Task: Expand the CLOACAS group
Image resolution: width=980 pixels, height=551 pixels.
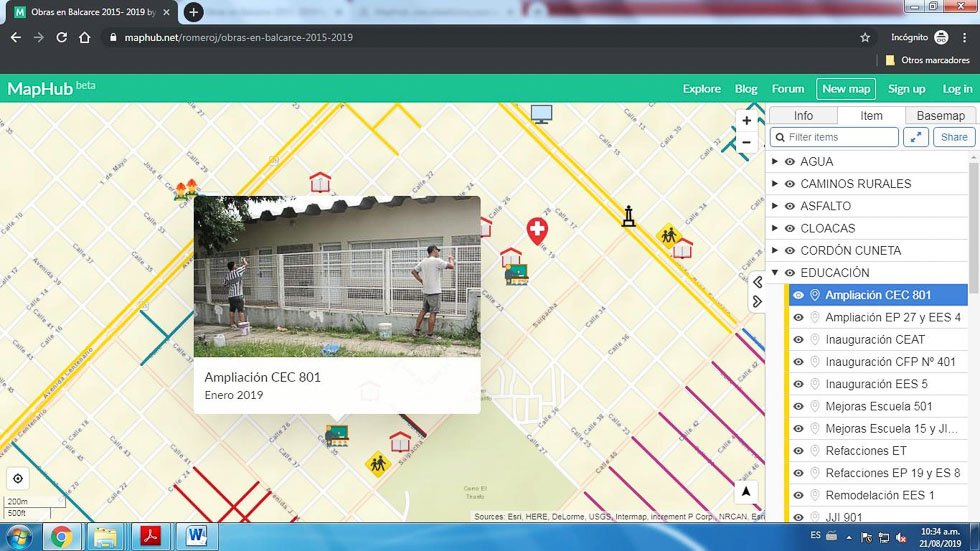Action: click(775, 228)
